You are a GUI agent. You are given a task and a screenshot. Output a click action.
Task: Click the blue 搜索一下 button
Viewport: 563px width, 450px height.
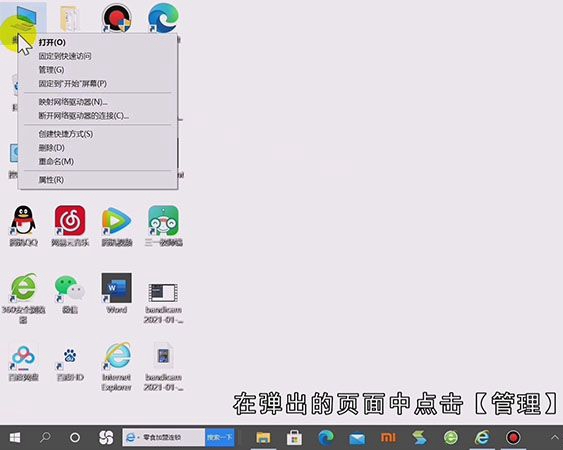[x=220, y=437]
